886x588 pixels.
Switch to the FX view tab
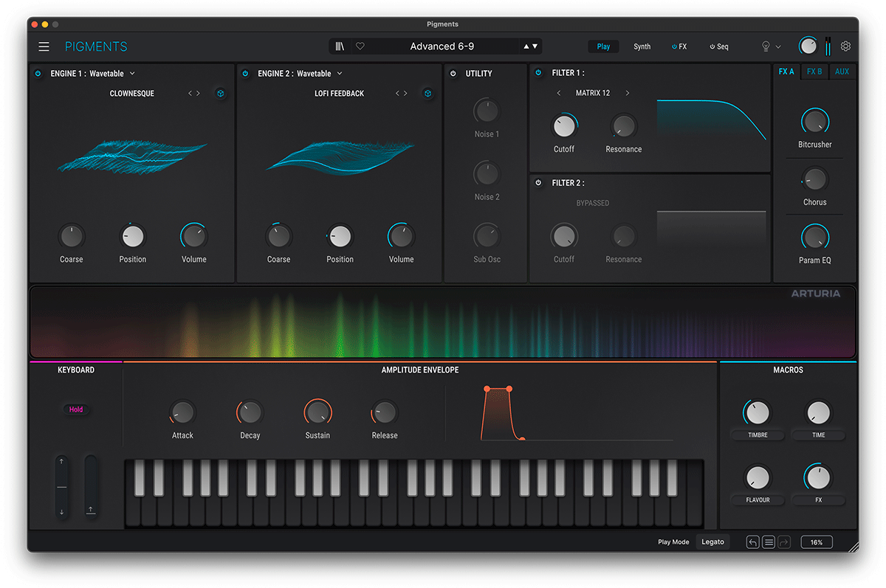pyautogui.click(x=679, y=46)
